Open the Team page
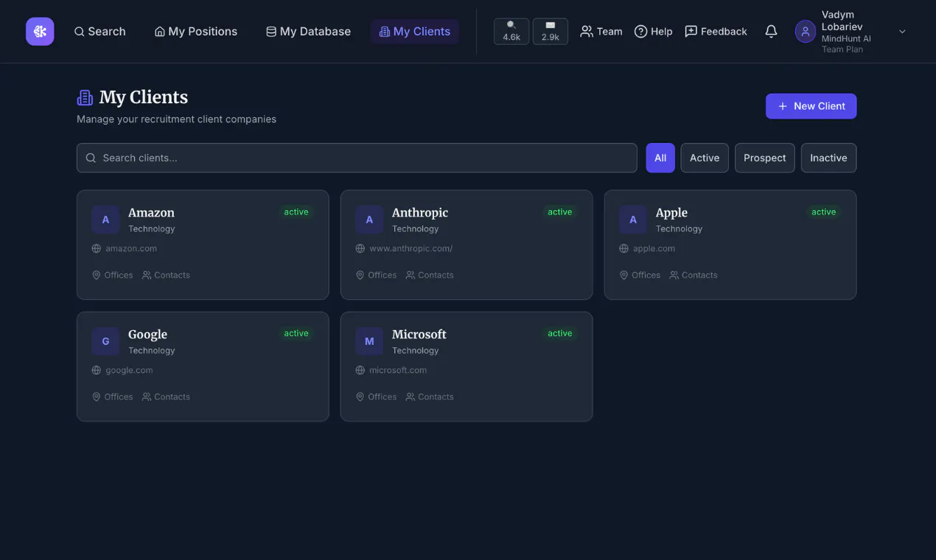This screenshot has width=936, height=560. (x=601, y=32)
